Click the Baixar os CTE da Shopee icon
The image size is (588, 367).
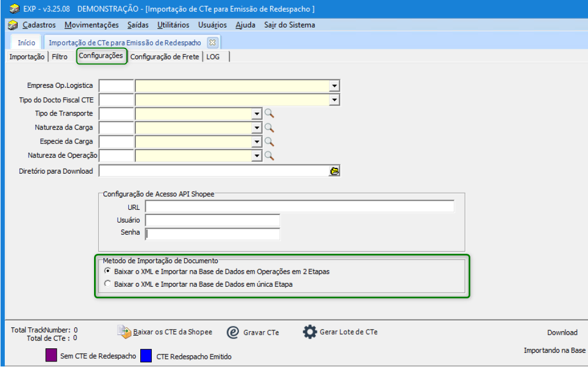point(124,332)
